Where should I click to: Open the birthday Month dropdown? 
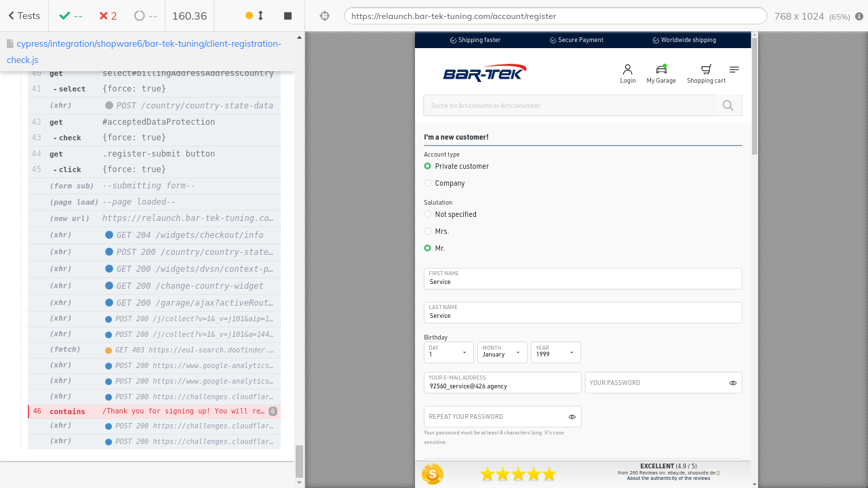(x=502, y=352)
